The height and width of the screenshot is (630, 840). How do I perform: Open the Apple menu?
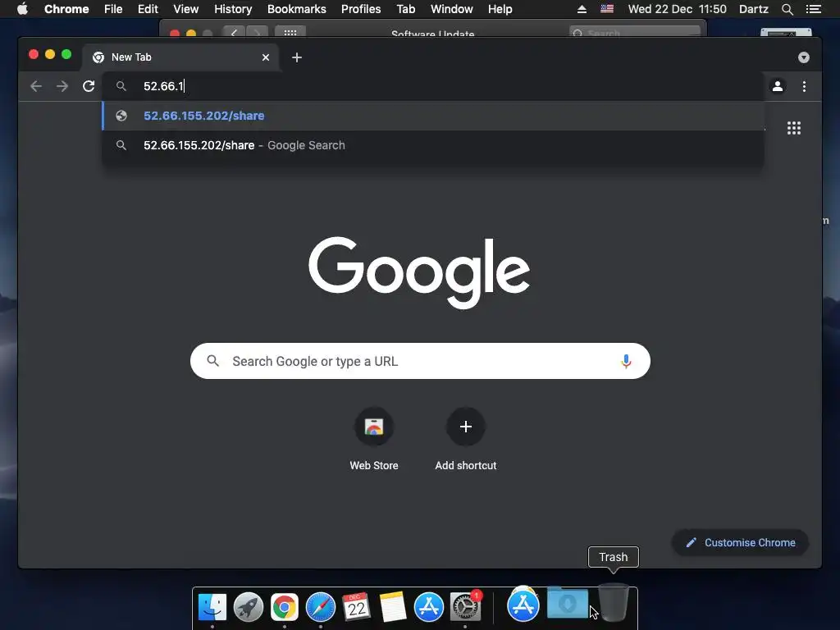pyautogui.click(x=22, y=9)
